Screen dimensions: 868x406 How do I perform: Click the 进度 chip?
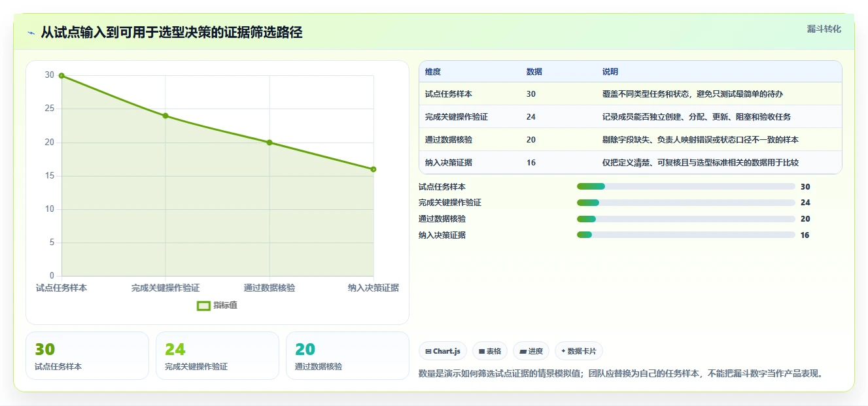click(x=531, y=351)
